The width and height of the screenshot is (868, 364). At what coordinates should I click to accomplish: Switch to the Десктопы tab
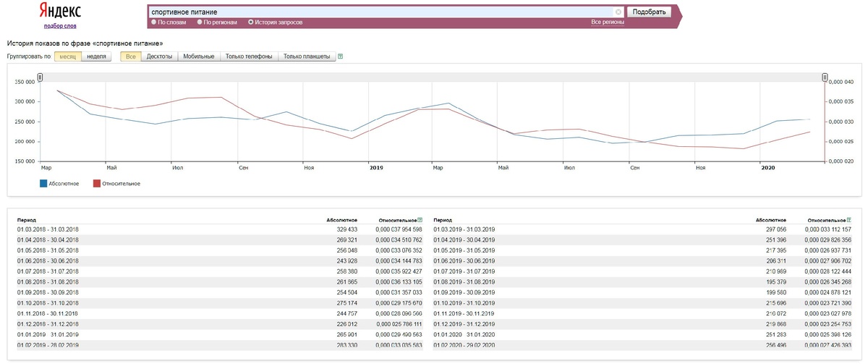159,56
